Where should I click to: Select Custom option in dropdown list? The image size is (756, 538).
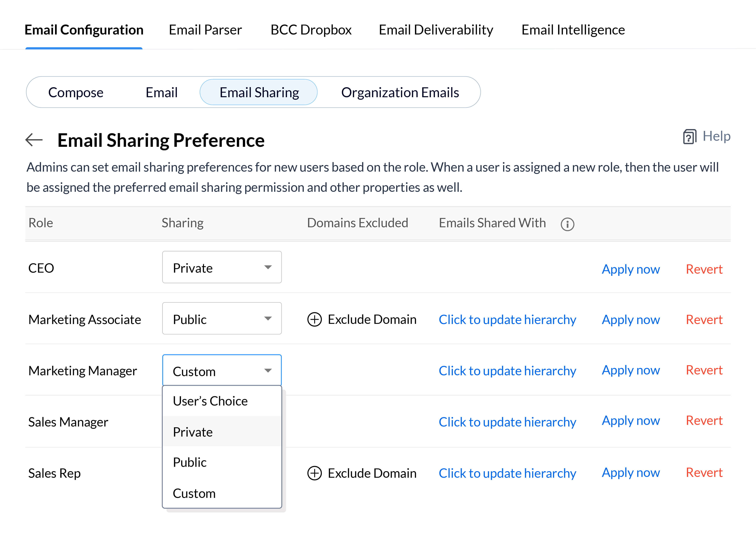click(194, 493)
